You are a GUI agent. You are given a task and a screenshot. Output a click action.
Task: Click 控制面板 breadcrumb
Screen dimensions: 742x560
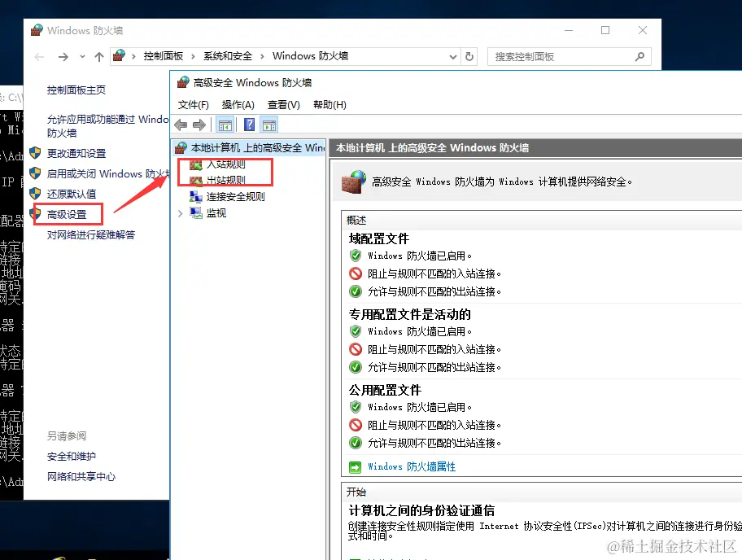point(164,56)
